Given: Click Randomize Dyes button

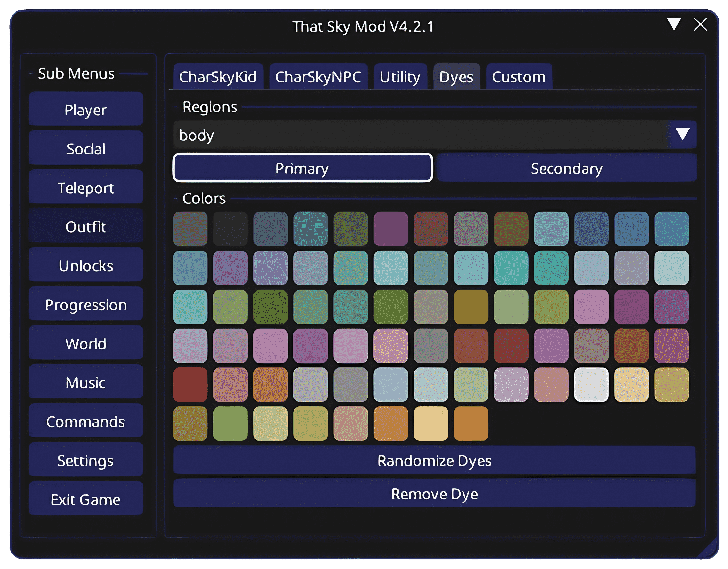Looking at the screenshot, I should point(434,460).
